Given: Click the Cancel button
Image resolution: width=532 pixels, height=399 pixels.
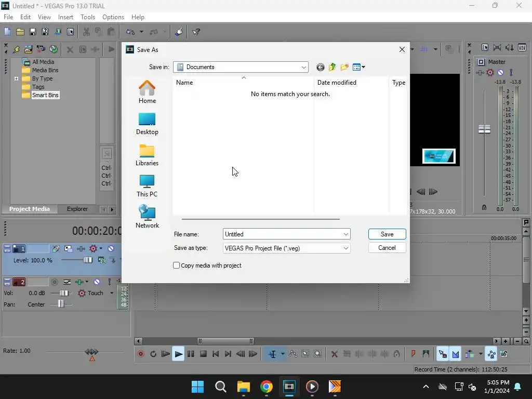Looking at the screenshot, I should point(387,248).
